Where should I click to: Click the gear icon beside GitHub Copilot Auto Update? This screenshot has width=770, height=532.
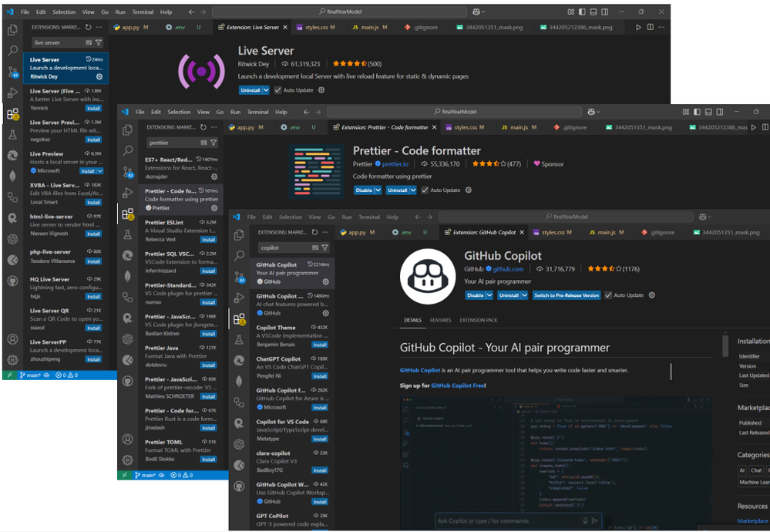[x=651, y=295]
